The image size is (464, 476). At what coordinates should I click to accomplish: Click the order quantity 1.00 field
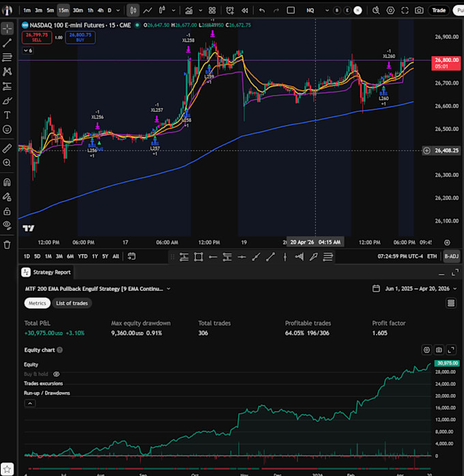pos(59,38)
